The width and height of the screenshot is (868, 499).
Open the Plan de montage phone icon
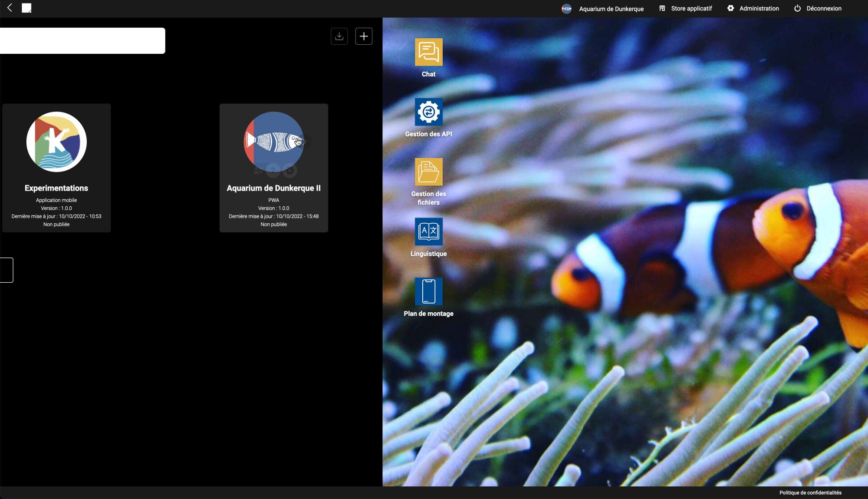428,291
